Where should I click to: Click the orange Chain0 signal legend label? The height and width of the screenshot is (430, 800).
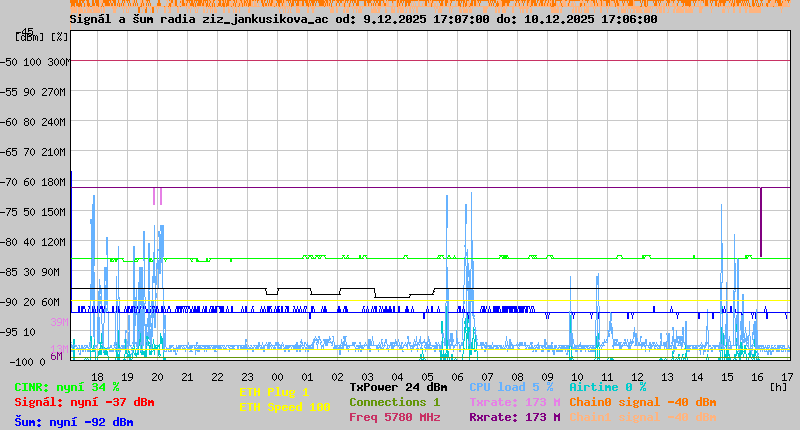point(643,402)
